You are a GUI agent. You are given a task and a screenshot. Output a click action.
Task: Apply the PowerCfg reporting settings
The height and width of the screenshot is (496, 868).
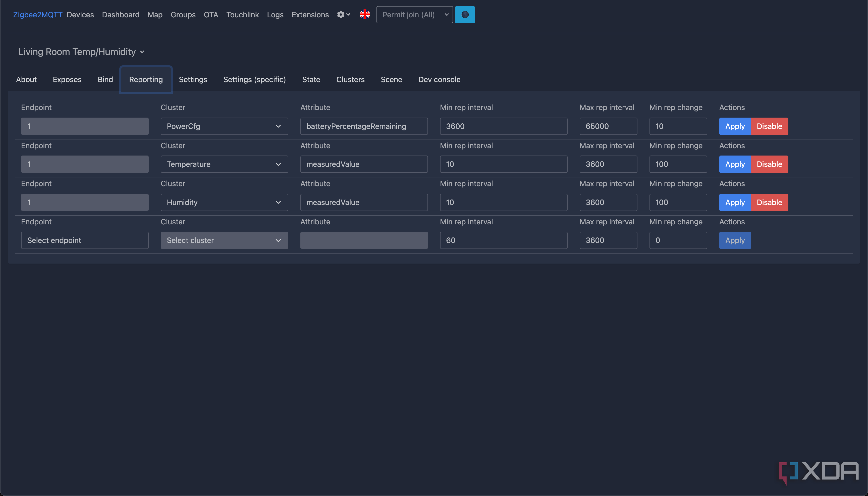735,126
